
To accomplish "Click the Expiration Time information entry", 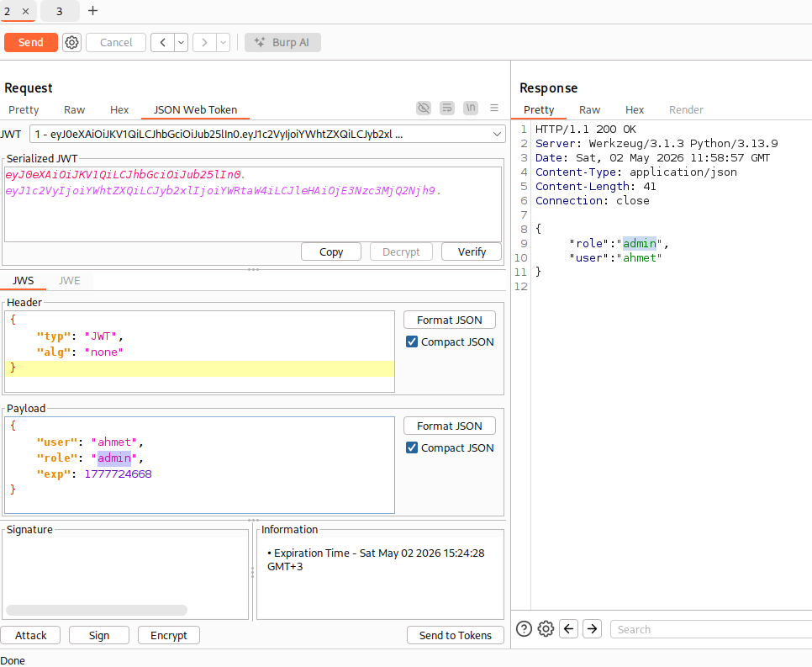I will coord(376,559).
